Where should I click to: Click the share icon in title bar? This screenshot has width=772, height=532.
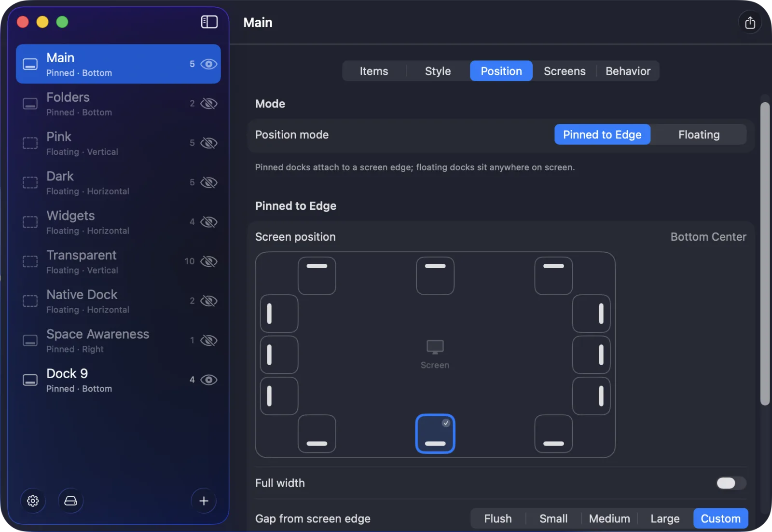(750, 23)
